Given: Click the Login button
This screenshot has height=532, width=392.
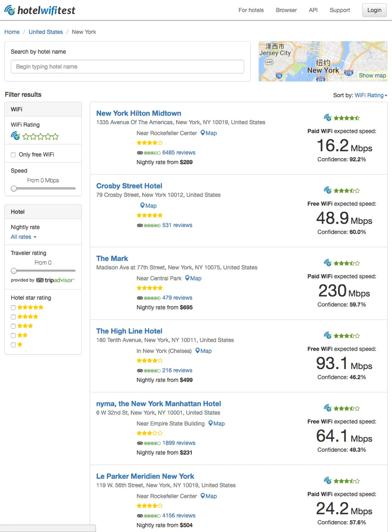Looking at the screenshot, I should pyautogui.click(x=374, y=10).
